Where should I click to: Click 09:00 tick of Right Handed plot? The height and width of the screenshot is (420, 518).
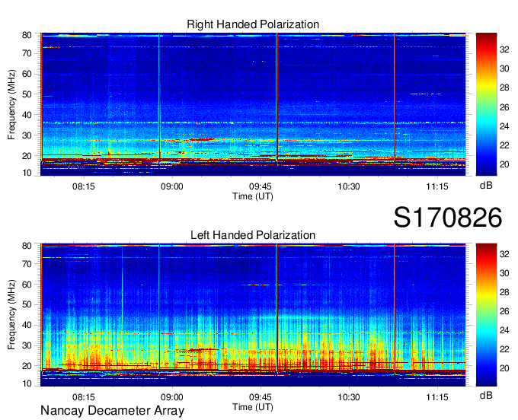(172, 186)
